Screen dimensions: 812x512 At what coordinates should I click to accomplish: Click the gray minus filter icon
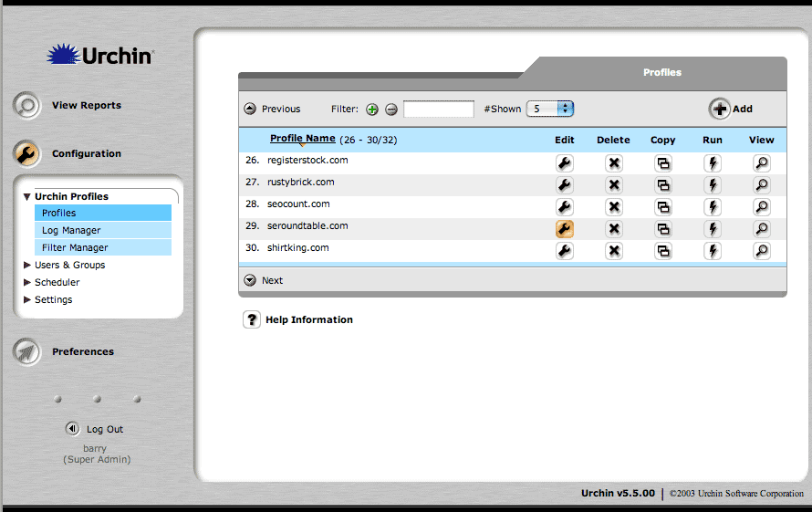tap(391, 110)
